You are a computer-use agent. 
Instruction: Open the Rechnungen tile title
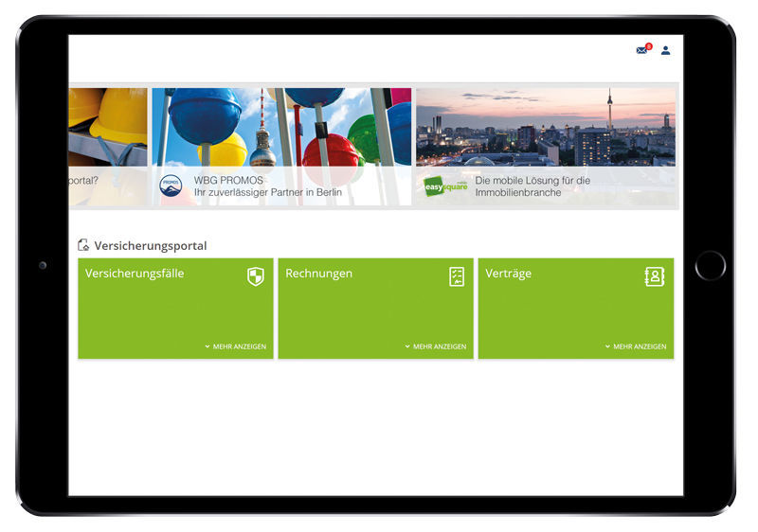tap(318, 274)
